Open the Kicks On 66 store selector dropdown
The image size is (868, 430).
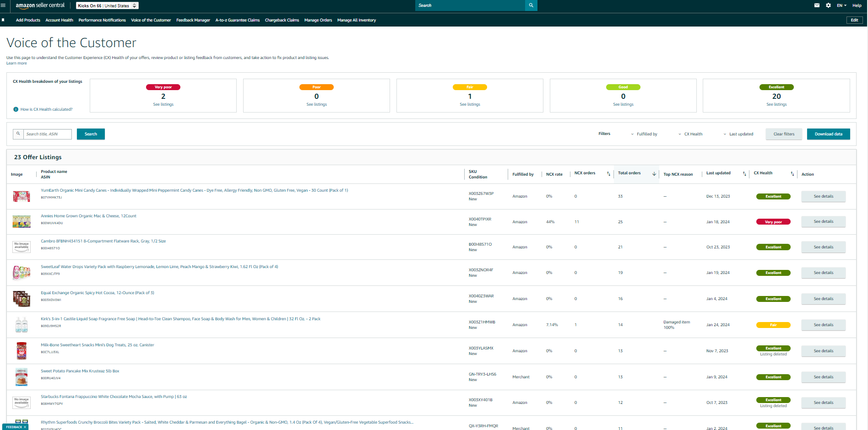[107, 5]
